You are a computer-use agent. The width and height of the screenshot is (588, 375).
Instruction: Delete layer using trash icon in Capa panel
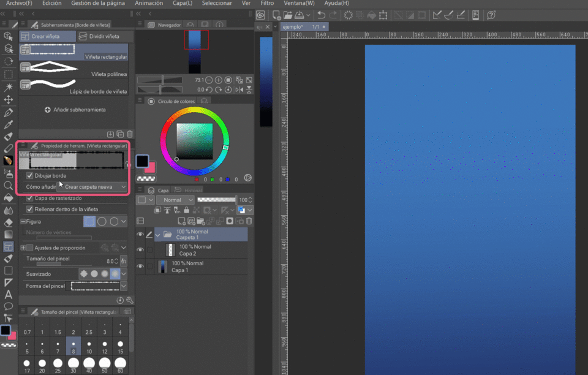(249, 221)
